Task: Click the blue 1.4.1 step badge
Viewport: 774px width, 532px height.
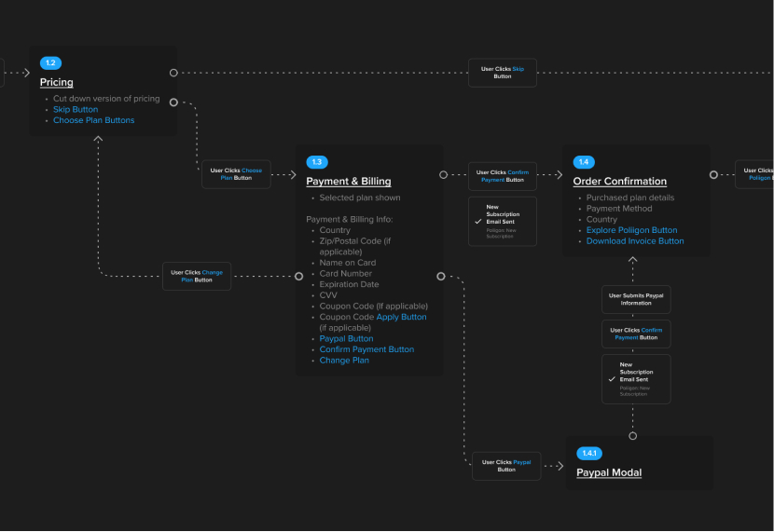Action: [x=589, y=453]
